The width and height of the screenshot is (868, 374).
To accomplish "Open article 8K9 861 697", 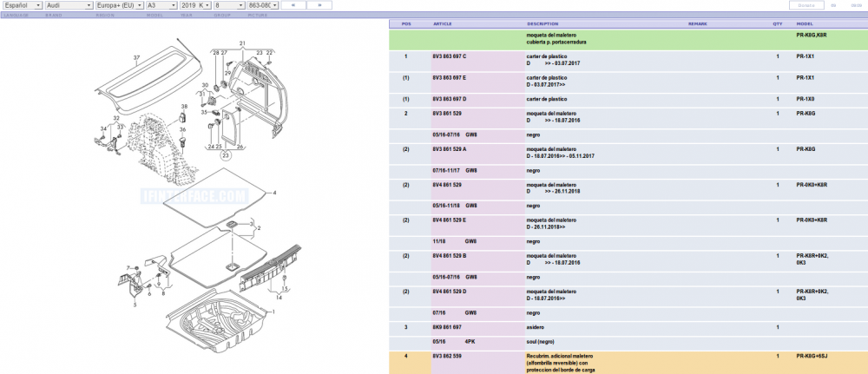I will pyautogui.click(x=447, y=327).
